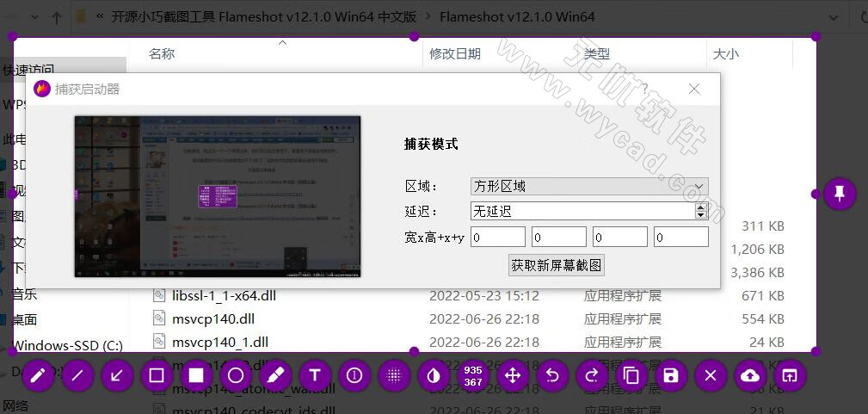868x414 pixels.
Task: Pin the screenshot to the desktop
Action: tap(840, 194)
